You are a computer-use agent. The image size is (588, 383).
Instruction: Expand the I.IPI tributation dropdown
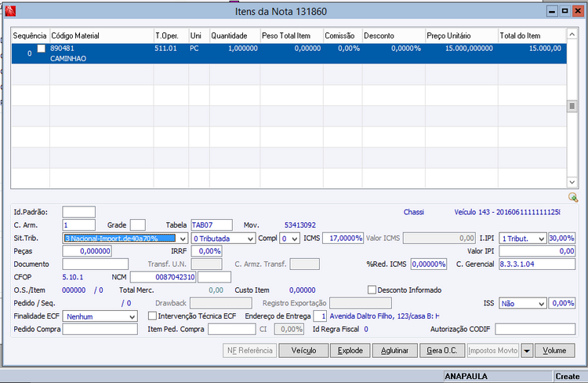pyautogui.click(x=540, y=238)
